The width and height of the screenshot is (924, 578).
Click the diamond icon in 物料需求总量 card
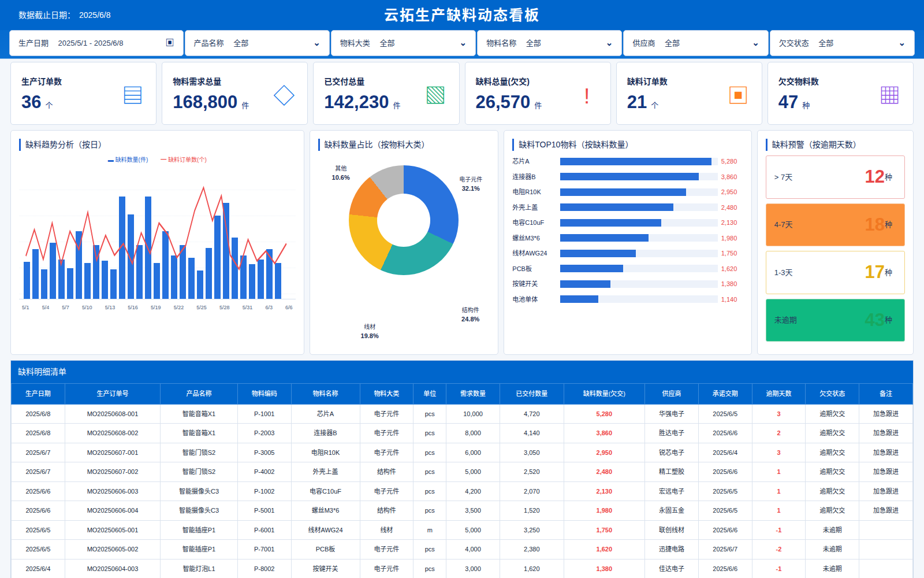point(284,95)
